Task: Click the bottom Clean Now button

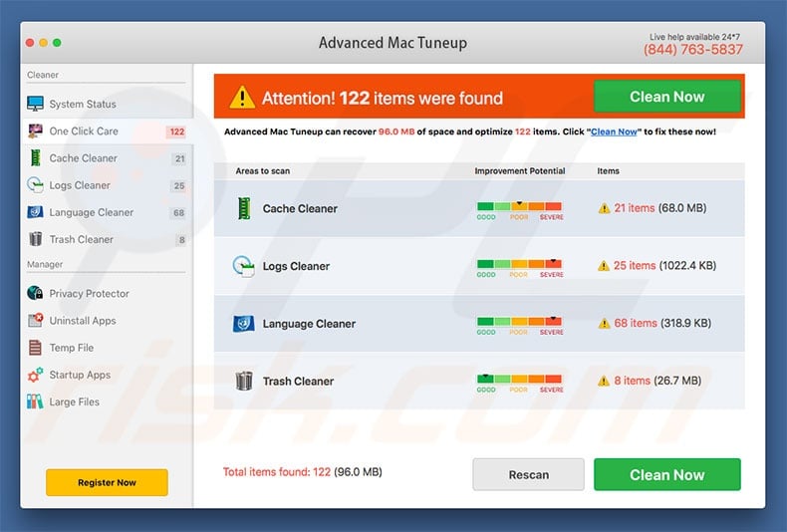Action: tap(667, 474)
